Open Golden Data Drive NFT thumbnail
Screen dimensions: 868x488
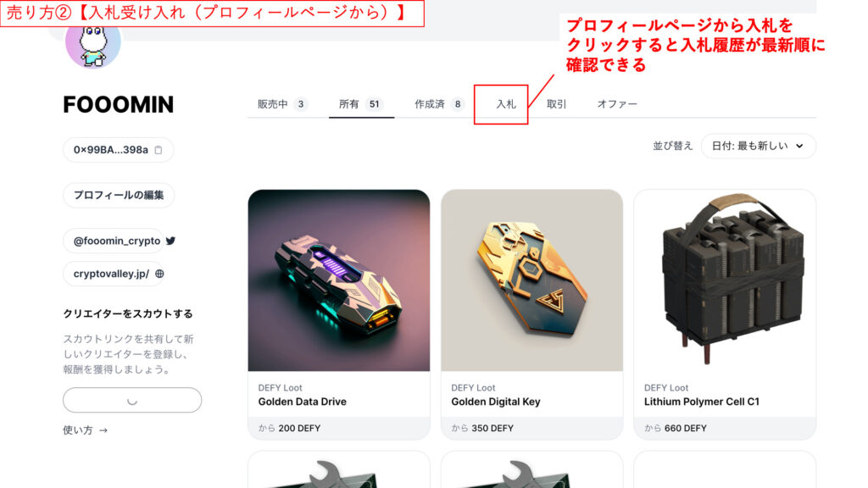[x=339, y=280]
